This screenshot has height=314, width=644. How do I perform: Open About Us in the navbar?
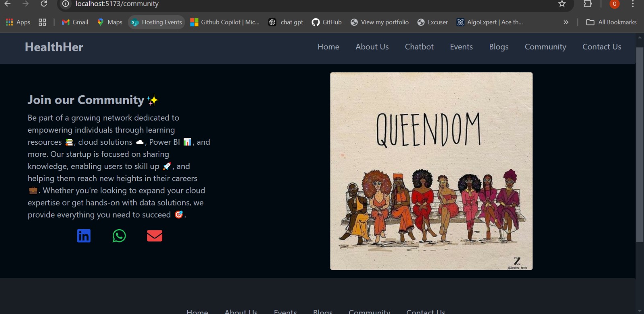tap(372, 47)
